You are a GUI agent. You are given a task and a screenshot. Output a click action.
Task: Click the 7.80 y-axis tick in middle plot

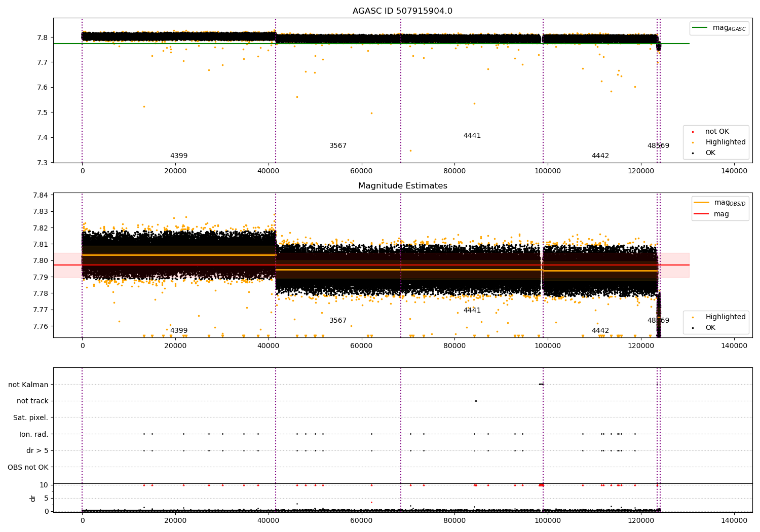click(41, 260)
